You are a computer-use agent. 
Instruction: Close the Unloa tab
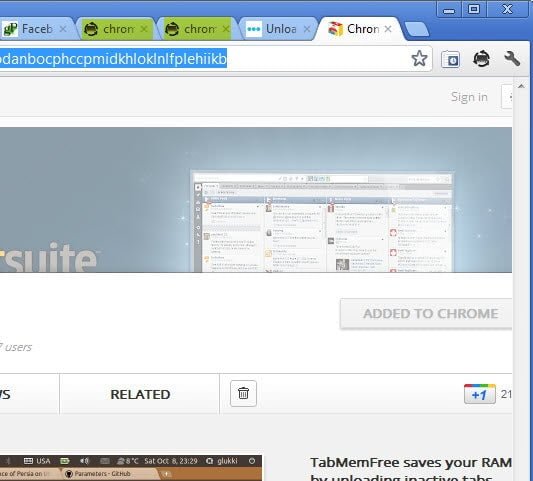click(307, 29)
